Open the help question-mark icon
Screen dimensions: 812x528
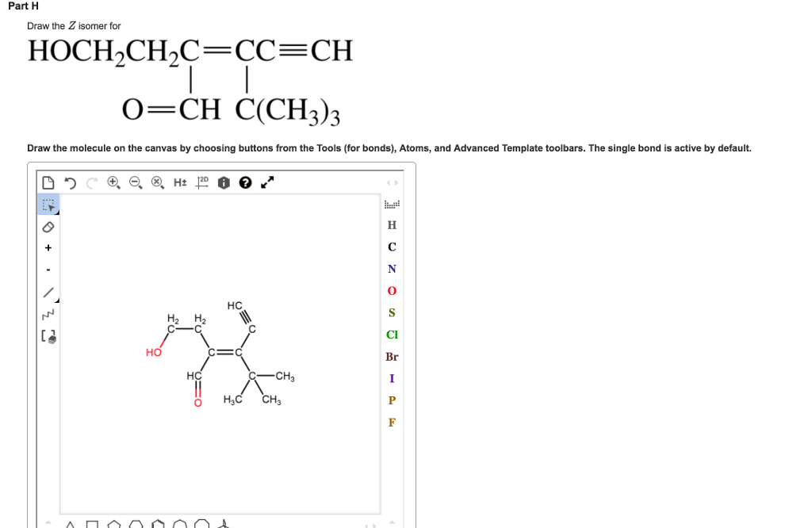243,182
